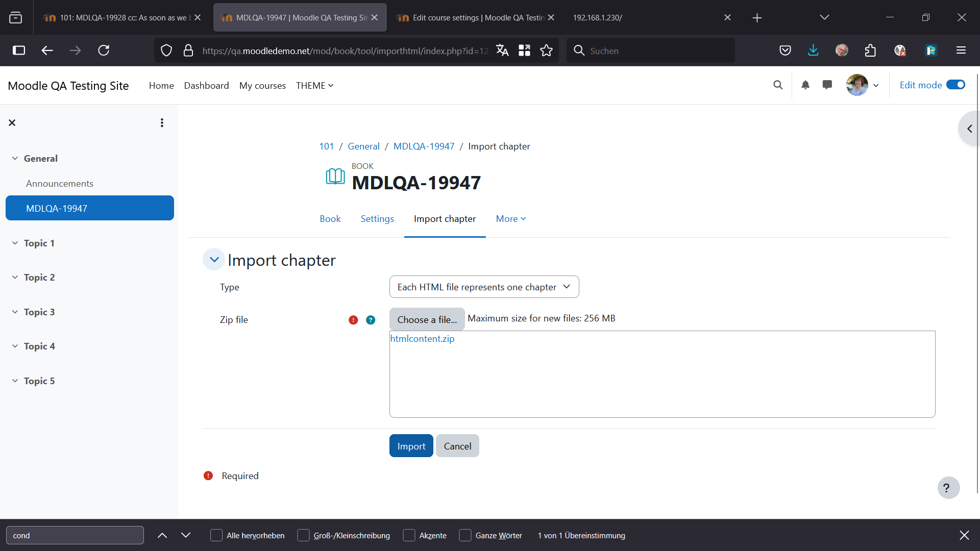This screenshot has height=551, width=980.
Task: Open the Pocket save icon
Action: click(785, 51)
